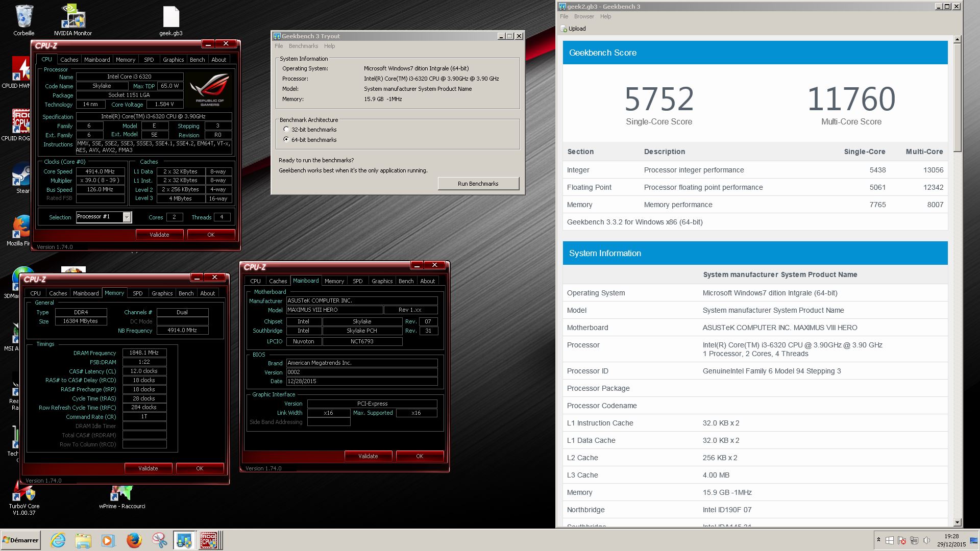Open CPU tab in CPU-Z memory window
Image resolution: width=980 pixels, height=551 pixels.
(35, 293)
